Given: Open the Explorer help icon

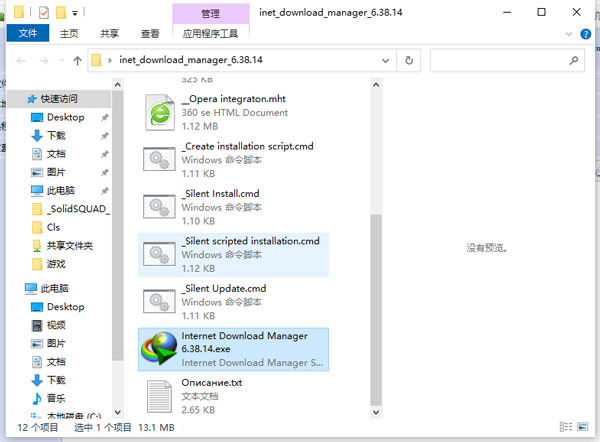Looking at the screenshot, I should [x=585, y=34].
